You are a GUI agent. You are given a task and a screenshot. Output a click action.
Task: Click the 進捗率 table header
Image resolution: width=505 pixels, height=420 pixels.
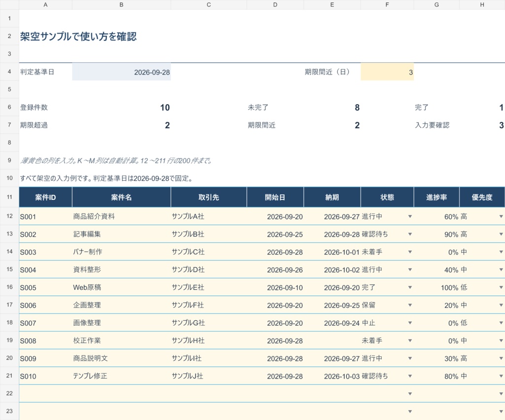pyautogui.click(x=436, y=197)
